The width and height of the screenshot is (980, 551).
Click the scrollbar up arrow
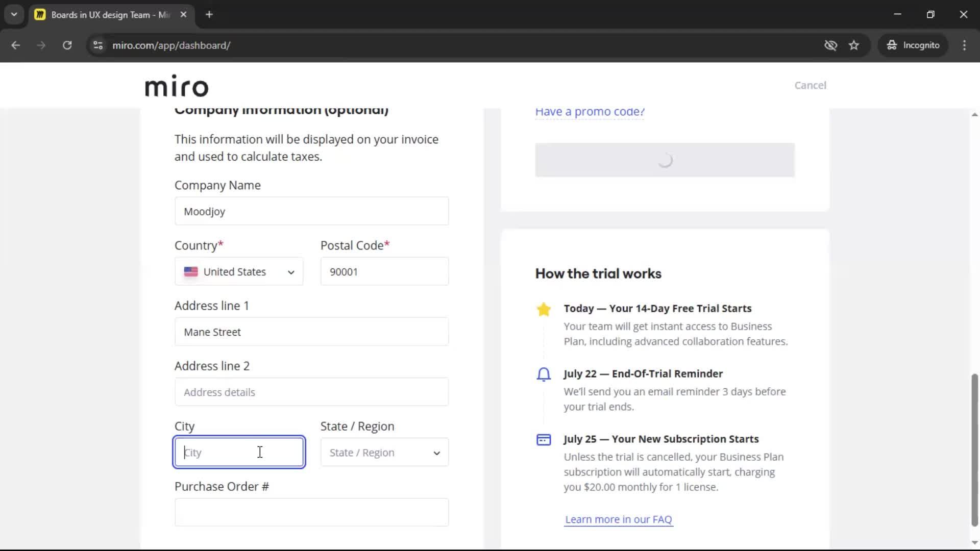[x=974, y=115]
